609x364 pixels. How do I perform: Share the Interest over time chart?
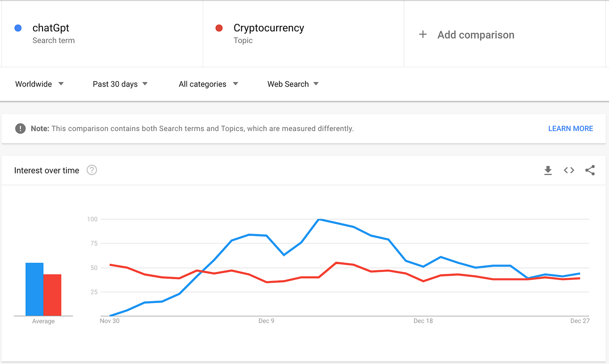pos(590,170)
